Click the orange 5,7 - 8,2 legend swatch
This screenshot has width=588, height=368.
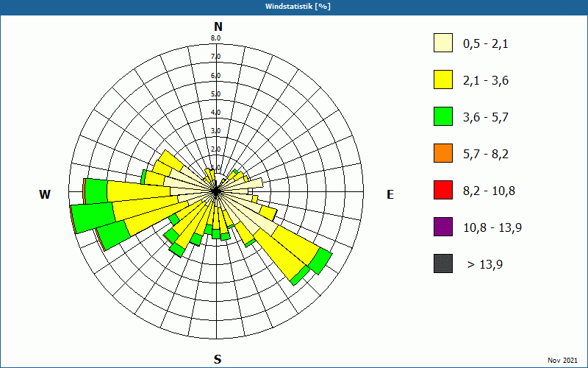pyautogui.click(x=443, y=153)
